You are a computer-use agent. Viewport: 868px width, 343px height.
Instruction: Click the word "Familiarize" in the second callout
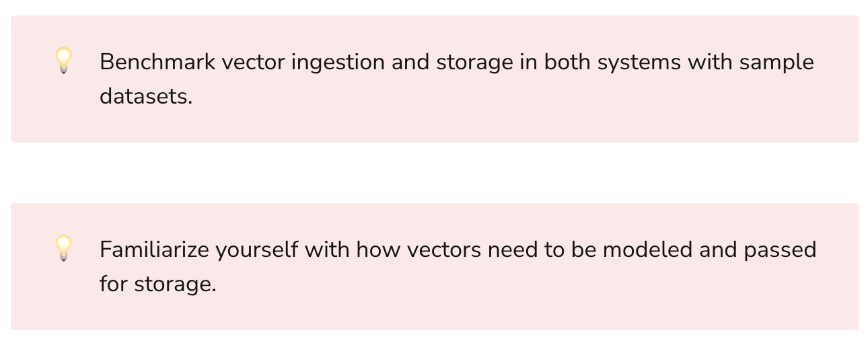tap(154, 250)
